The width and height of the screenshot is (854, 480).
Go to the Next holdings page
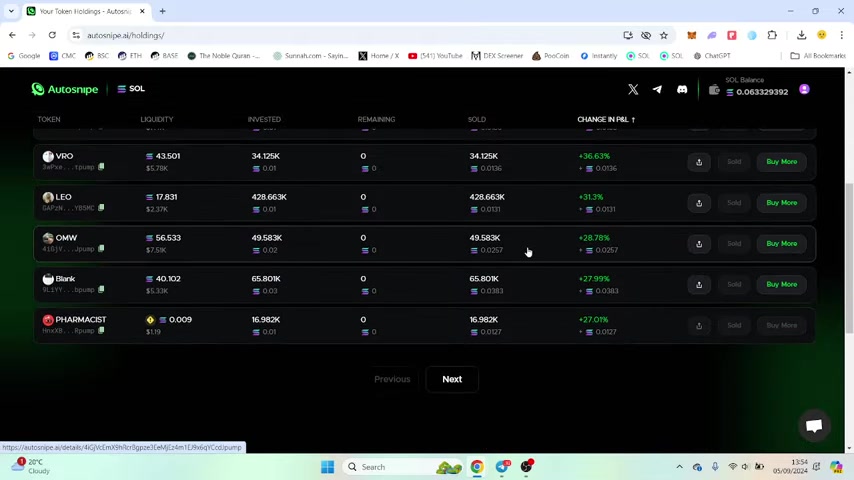(x=452, y=379)
